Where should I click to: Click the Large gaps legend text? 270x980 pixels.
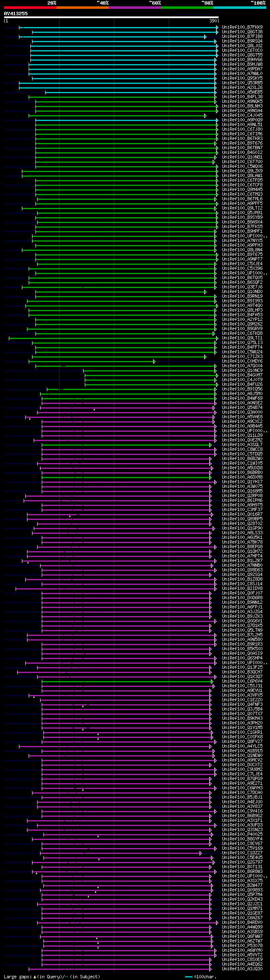click(x=52, y=977)
